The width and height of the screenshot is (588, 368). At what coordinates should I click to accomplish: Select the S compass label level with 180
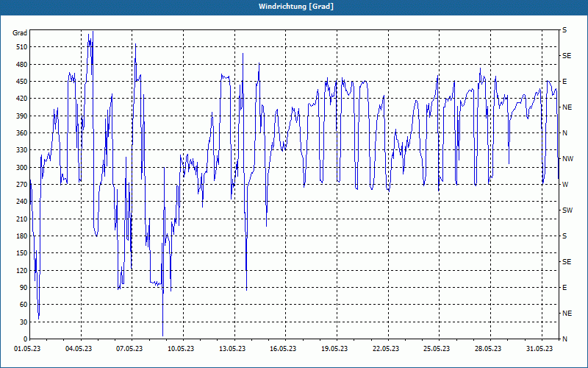pos(564,236)
